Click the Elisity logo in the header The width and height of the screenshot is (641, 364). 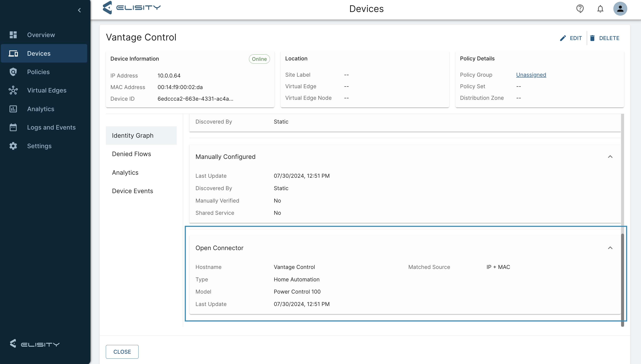pyautogui.click(x=132, y=7)
